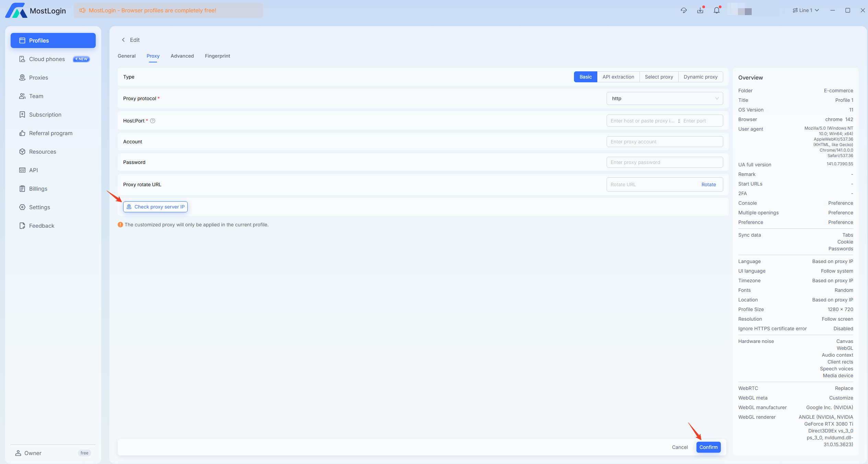Click the Rotate link in URL field

[x=708, y=185]
